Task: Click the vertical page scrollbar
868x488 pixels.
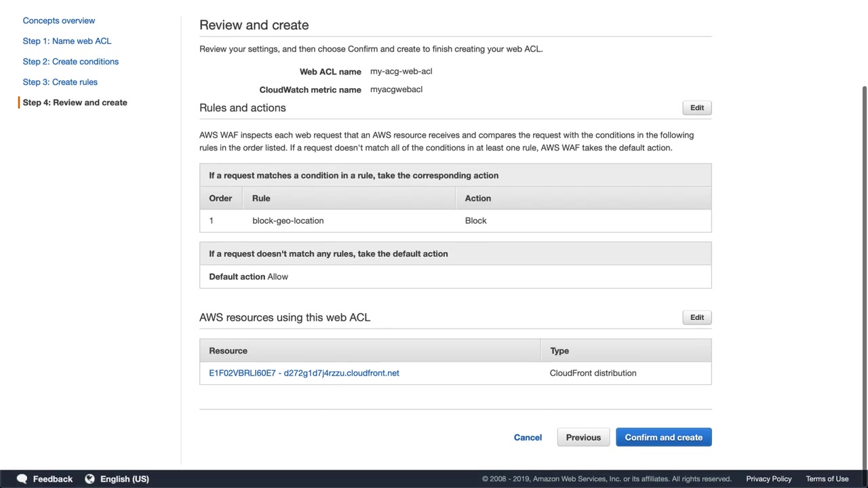Action: [864, 271]
